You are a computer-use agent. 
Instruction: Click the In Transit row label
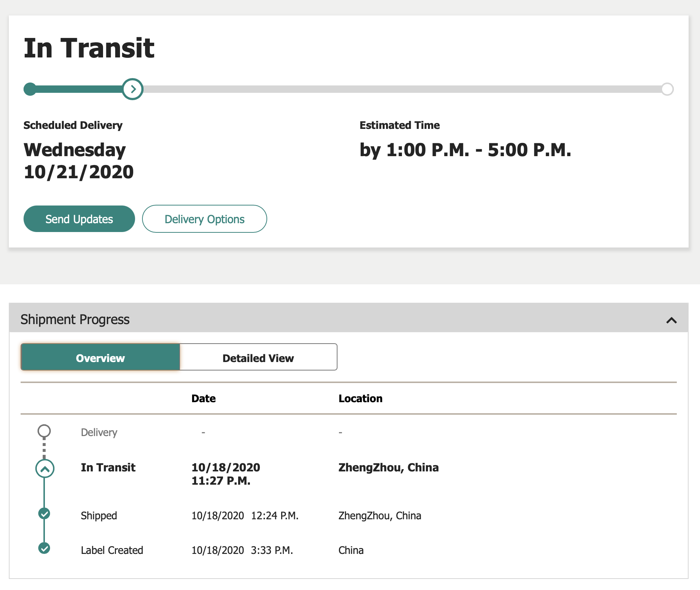click(108, 467)
